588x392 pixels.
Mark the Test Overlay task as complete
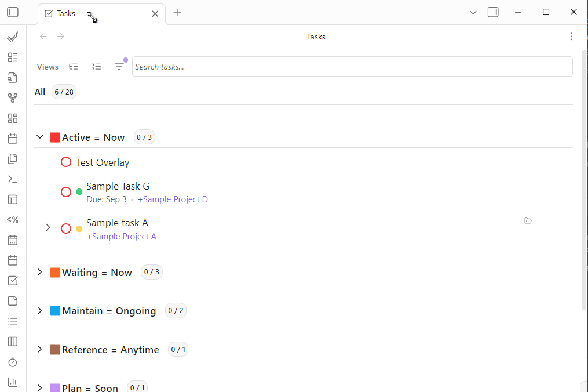coord(66,162)
